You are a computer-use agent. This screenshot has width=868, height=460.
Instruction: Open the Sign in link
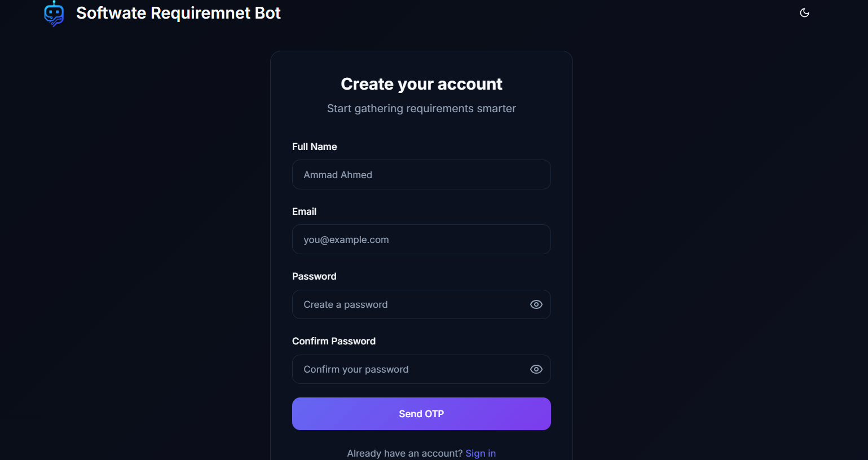click(481, 453)
